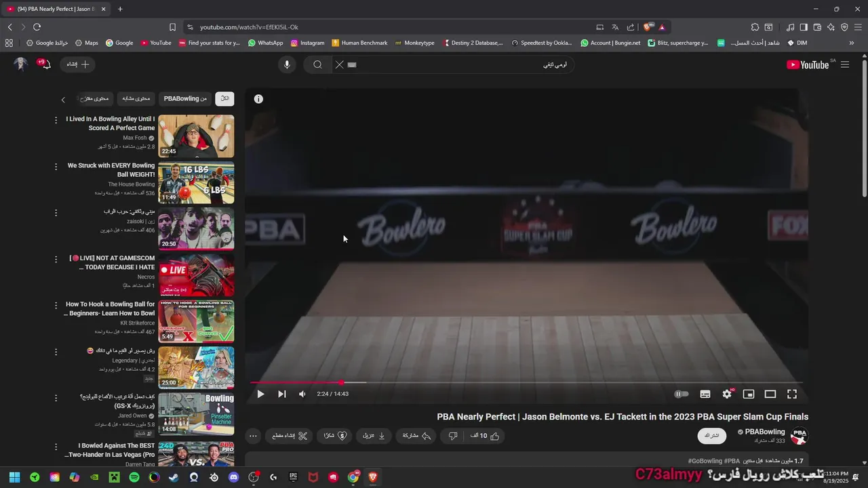Open YouTube notifications bell
Image resolution: width=868 pixels, height=488 pixels.
coord(45,64)
